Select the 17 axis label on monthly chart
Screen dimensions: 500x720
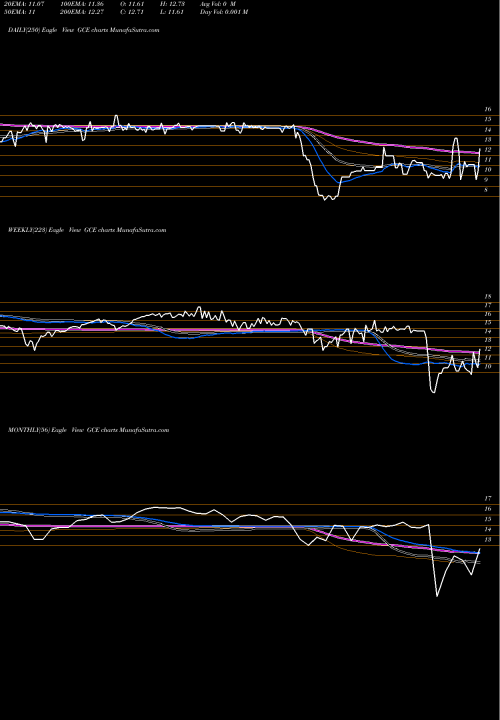pos(488,498)
